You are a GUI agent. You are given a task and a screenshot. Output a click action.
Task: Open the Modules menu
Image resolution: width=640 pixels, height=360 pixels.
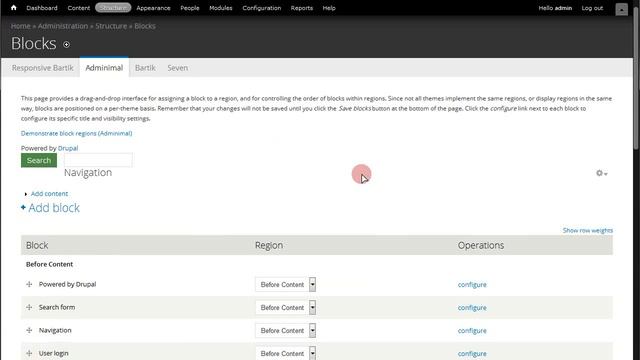pos(220,8)
